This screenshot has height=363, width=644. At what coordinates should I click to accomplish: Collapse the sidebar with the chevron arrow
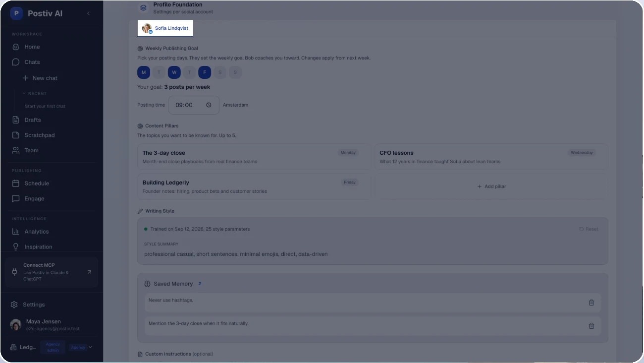[89, 13]
